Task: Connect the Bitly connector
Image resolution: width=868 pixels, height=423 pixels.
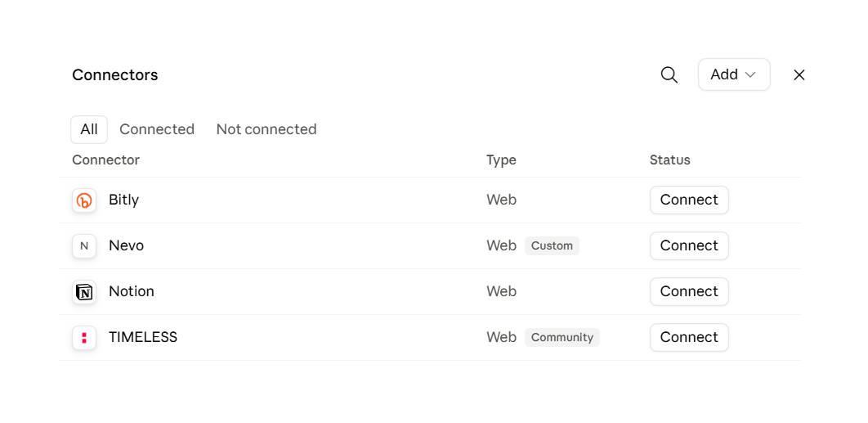Action: (x=689, y=200)
